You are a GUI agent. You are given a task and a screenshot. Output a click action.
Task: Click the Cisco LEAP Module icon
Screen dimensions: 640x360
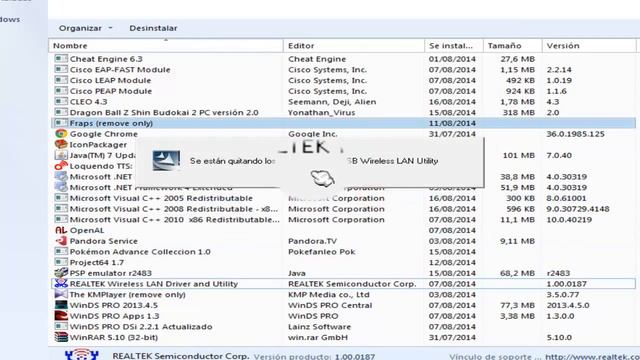[x=61, y=80]
